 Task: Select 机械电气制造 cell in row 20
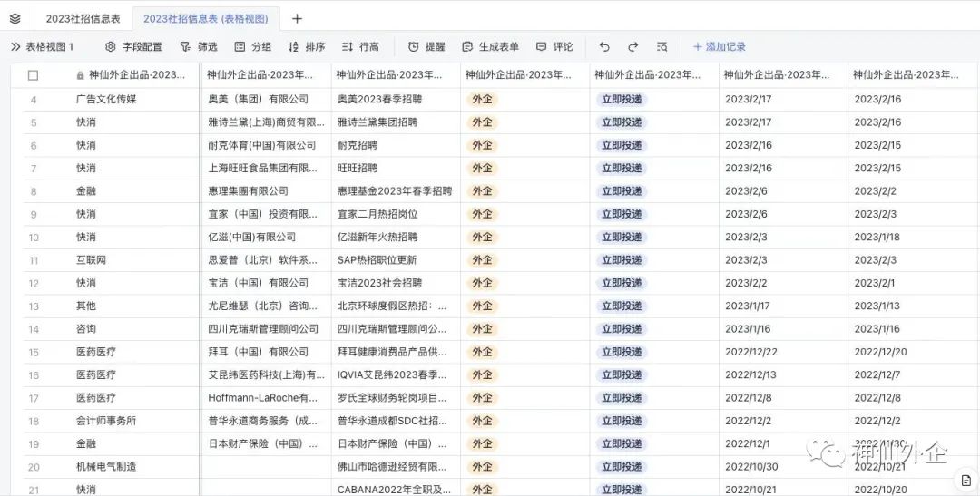106,467
